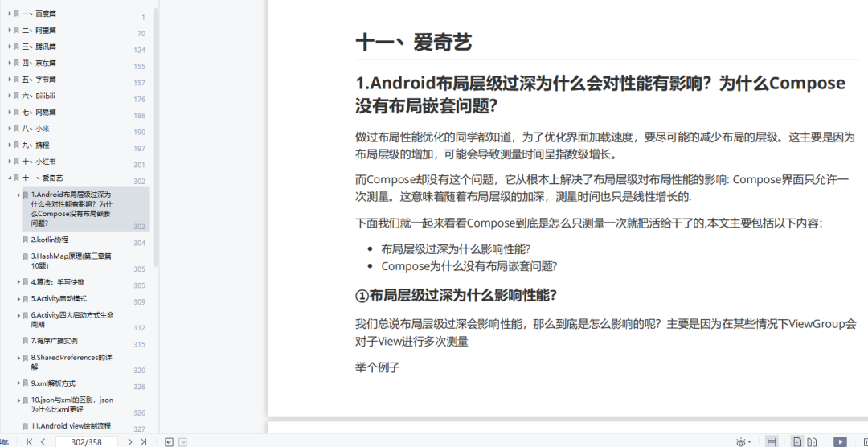Open the 八、小米 bookmark
The image size is (868, 447).
[35, 129]
